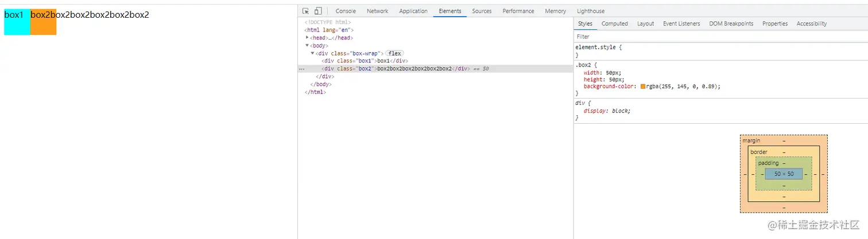The width and height of the screenshot is (868, 239).
Task: Select the box2 div in DOM tree
Action: 395,68
